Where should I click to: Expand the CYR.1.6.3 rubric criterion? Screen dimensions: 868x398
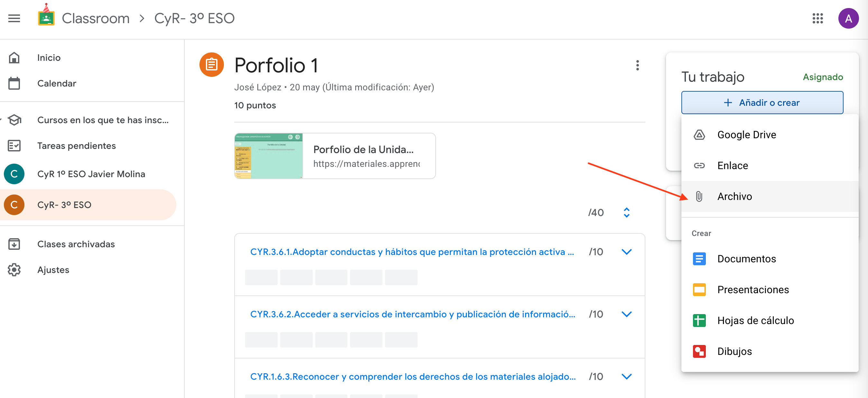pos(626,376)
